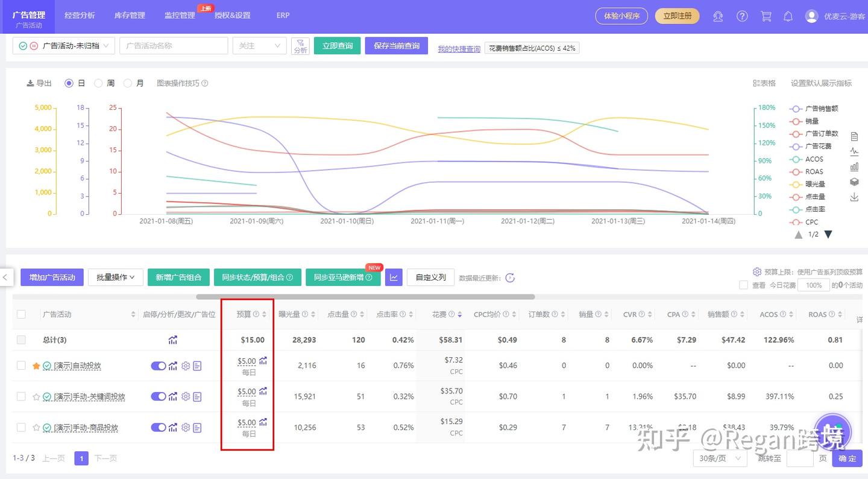Open settings gear for 自动投放 campaign

[186, 366]
